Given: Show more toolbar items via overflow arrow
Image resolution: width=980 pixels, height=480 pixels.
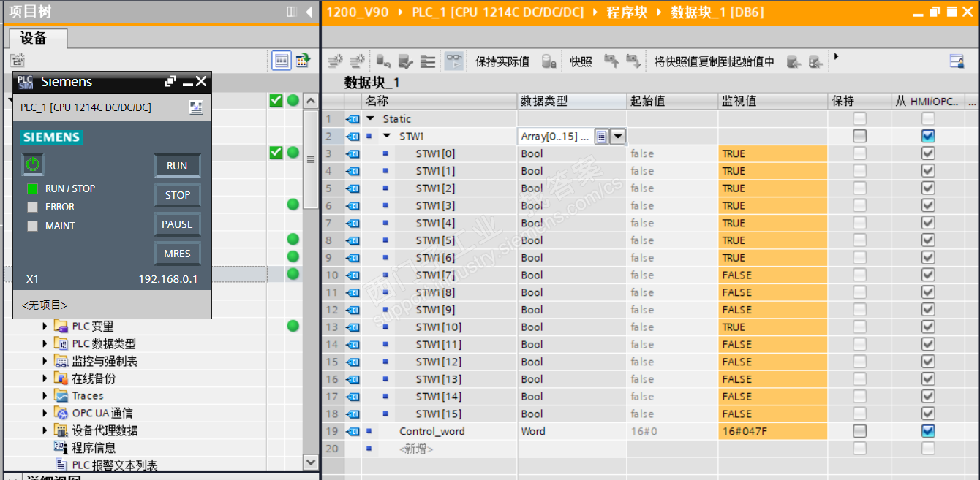Looking at the screenshot, I should coord(836,56).
